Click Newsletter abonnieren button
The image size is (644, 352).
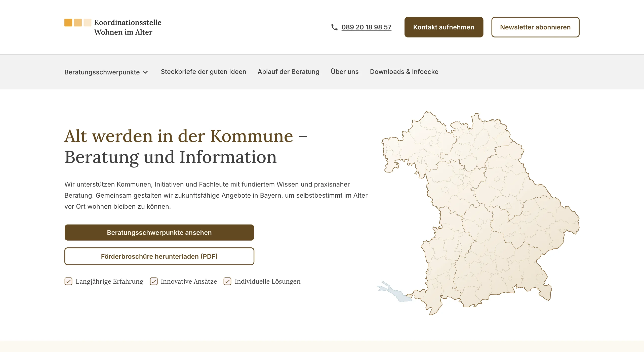point(535,27)
